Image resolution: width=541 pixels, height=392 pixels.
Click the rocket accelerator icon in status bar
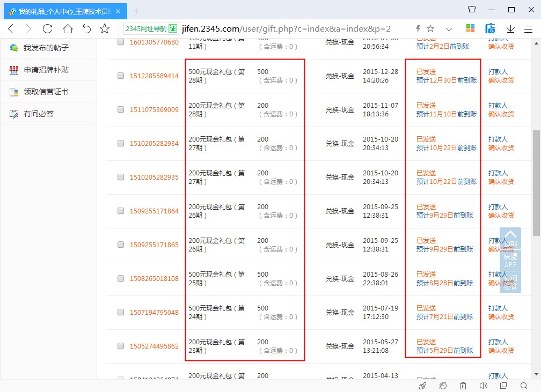tap(423, 386)
